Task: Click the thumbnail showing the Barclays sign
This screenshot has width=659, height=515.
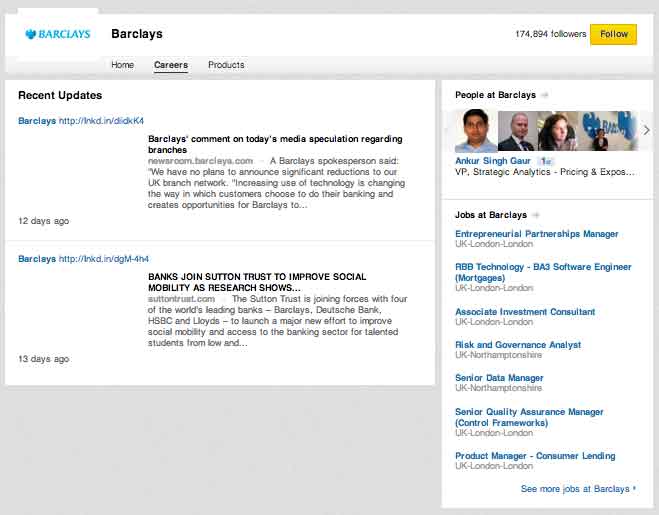Action: (608, 131)
